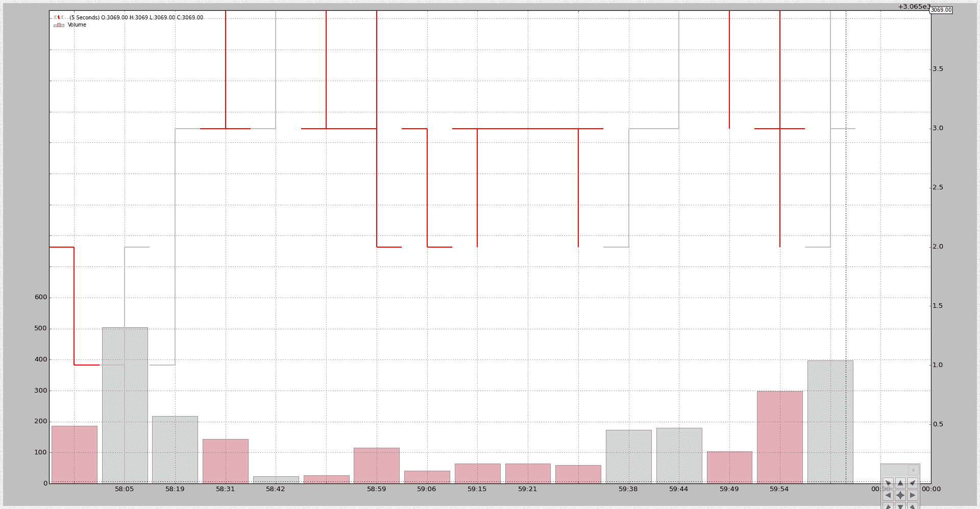Select the tall gray volume bar after 59:54
The height and width of the screenshot is (509, 980).
(x=830, y=422)
